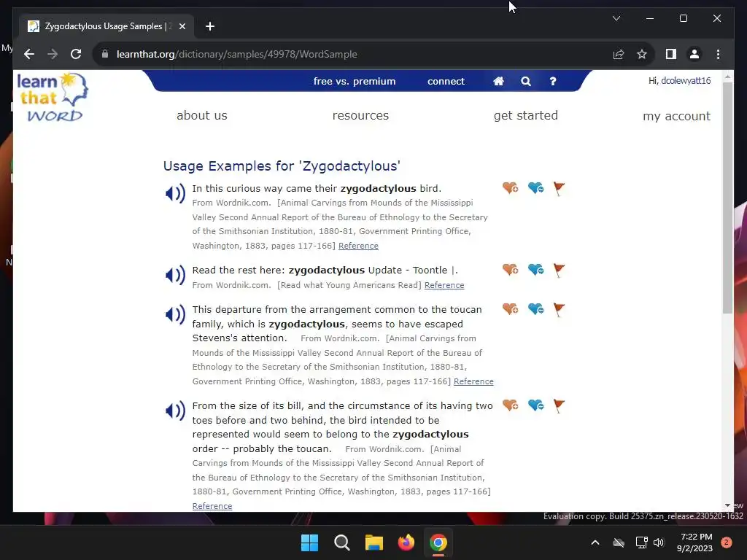The height and width of the screenshot is (560, 747).
Task: Open the volume control in tray
Action: (x=659, y=542)
